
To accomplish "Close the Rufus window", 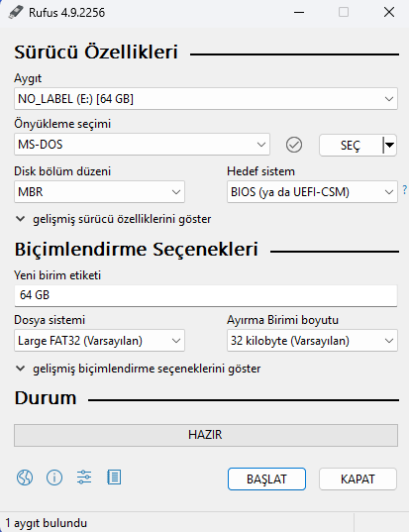I will (389, 13).
